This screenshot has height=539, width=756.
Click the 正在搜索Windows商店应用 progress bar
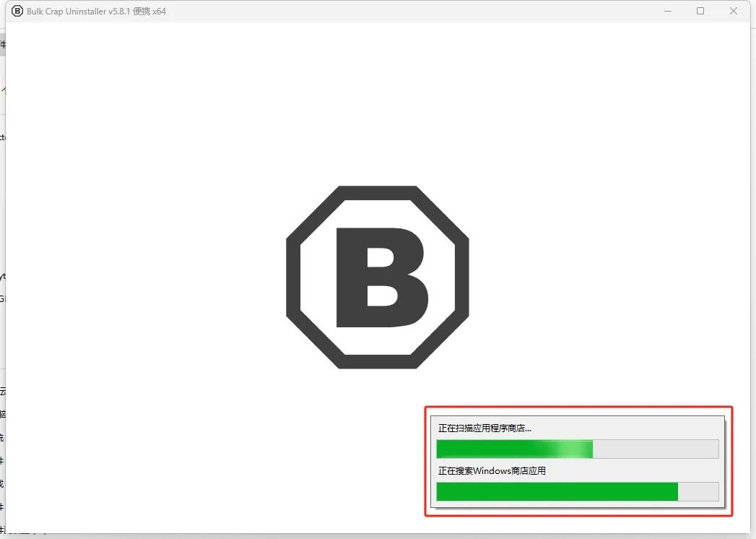point(577,491)
